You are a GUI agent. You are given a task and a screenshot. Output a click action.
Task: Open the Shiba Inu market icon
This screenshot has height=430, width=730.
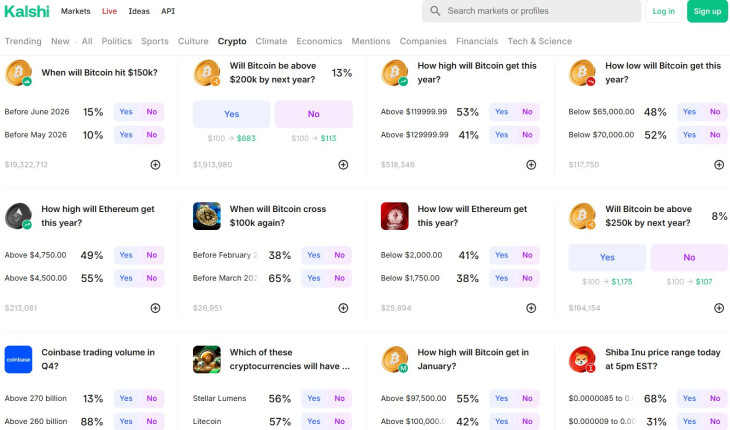582,359
